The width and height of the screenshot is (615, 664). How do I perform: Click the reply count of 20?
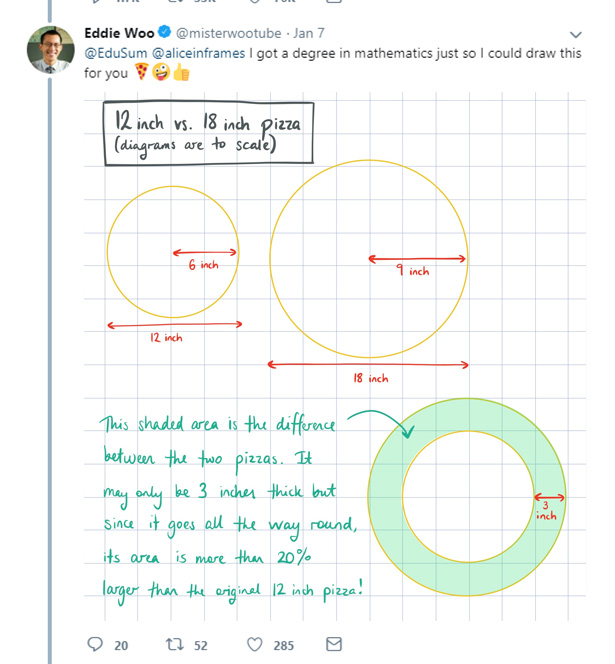click(x=121, y=645)
